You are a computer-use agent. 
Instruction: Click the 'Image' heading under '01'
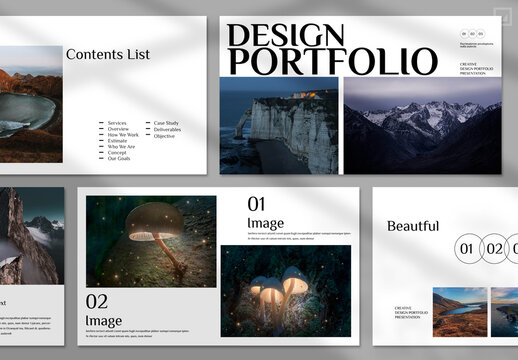266,223
